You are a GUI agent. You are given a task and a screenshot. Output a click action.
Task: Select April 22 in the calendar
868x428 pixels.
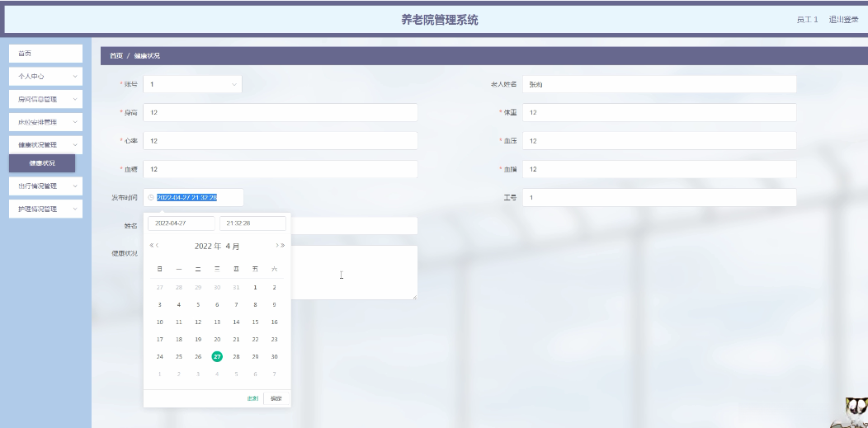[255, 340]
